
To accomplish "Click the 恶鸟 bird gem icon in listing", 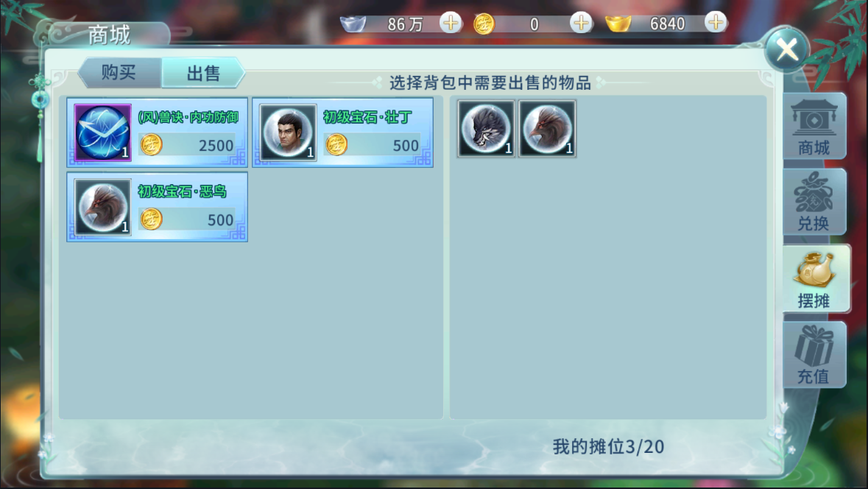I will click(103, 207).
